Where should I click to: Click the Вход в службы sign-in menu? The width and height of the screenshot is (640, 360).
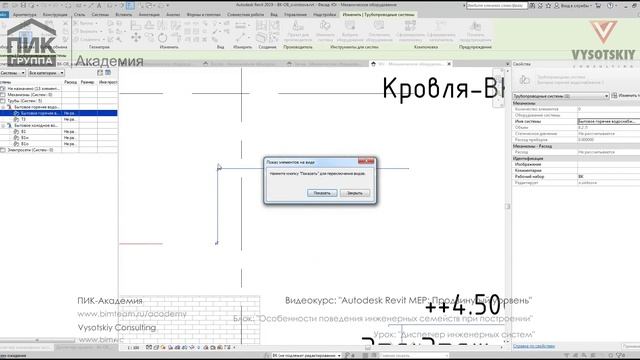(573, 6)
